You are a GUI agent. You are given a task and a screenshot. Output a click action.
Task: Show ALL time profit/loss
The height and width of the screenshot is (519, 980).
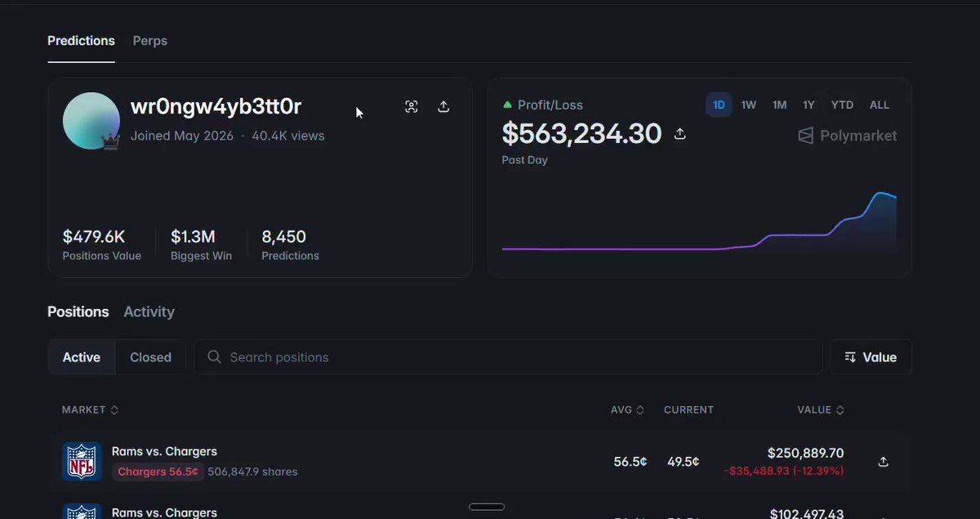click(880, 105)
